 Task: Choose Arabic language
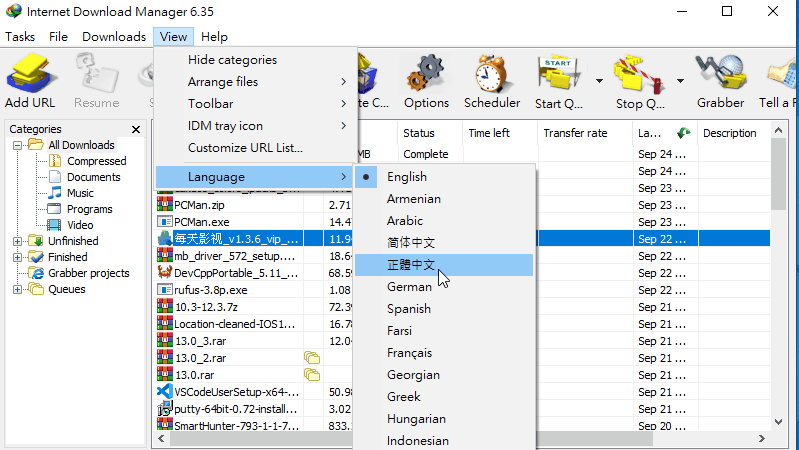tap(444, 221)
